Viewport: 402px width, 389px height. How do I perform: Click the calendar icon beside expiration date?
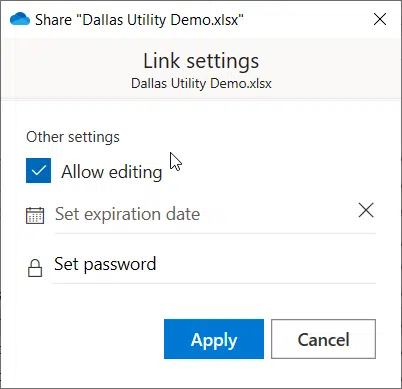(35, 215)
